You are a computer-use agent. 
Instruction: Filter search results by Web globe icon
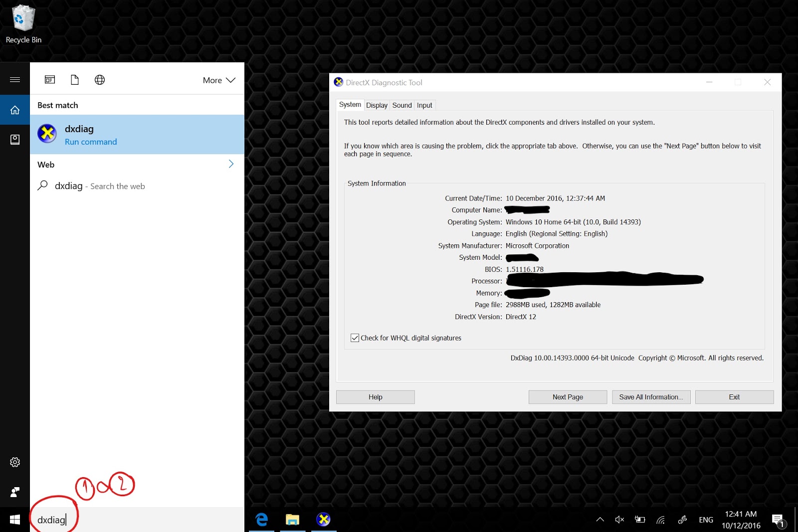(100, 80)
